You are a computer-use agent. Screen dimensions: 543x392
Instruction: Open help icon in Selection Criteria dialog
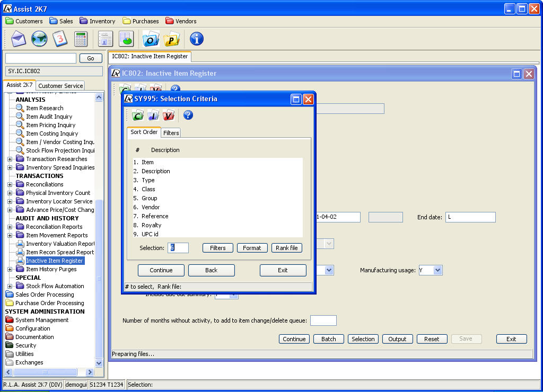coord(188,115)
